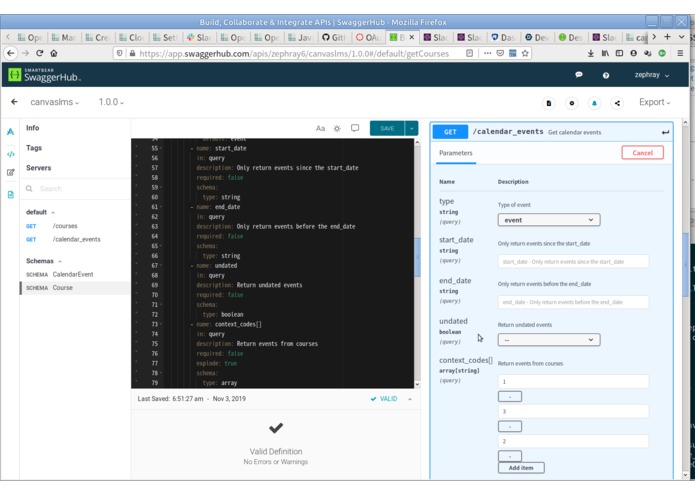The image size is (695, 494).
Task: Open Servers section in sidebar
Action: point(39,168)
